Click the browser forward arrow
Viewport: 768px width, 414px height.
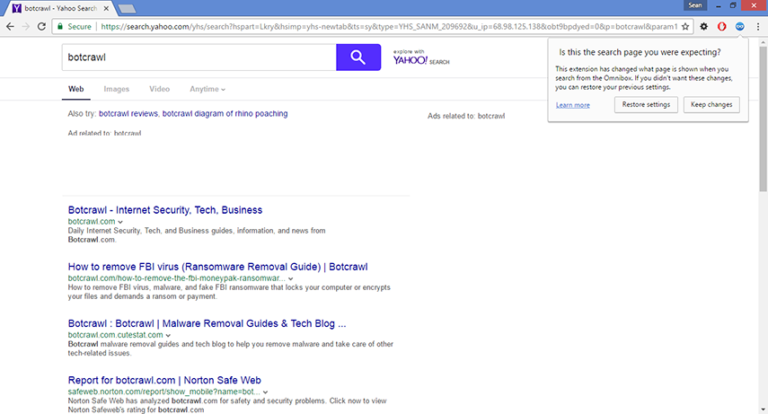click(x=26, y=26)
